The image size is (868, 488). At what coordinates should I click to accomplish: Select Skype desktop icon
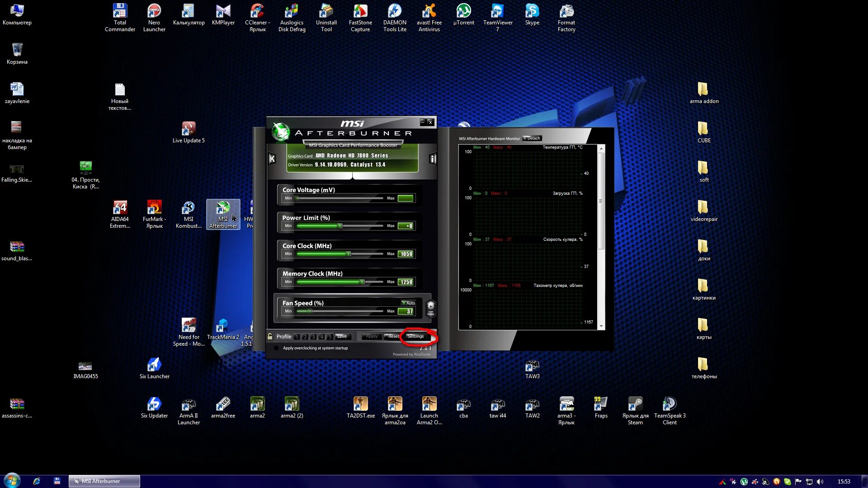coord(532,15)
